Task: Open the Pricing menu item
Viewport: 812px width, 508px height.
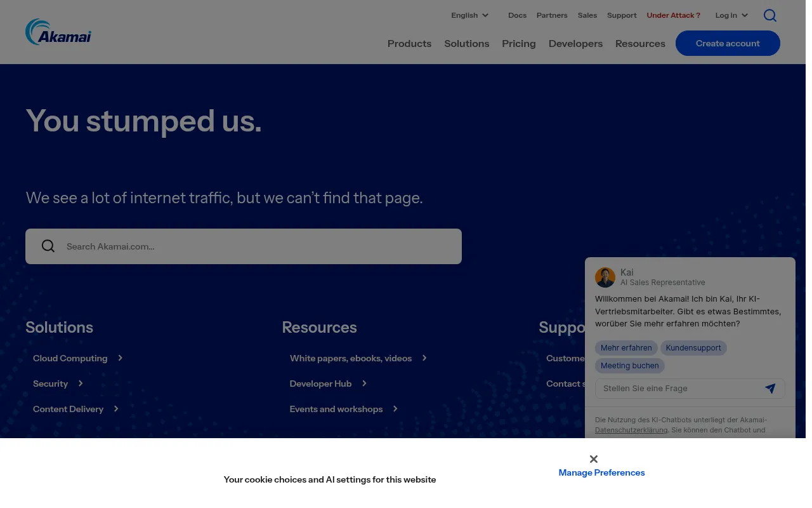Action: 519,43
